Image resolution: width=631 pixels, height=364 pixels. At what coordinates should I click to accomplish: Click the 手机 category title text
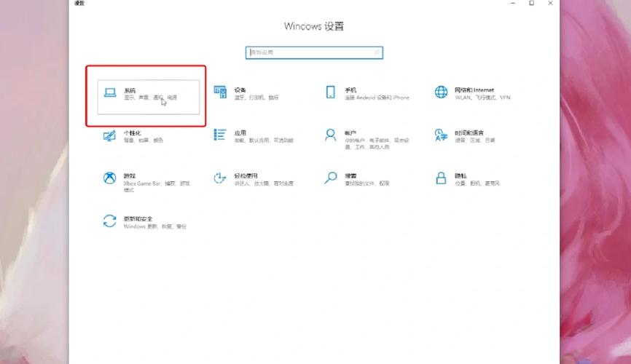point(350,90)
